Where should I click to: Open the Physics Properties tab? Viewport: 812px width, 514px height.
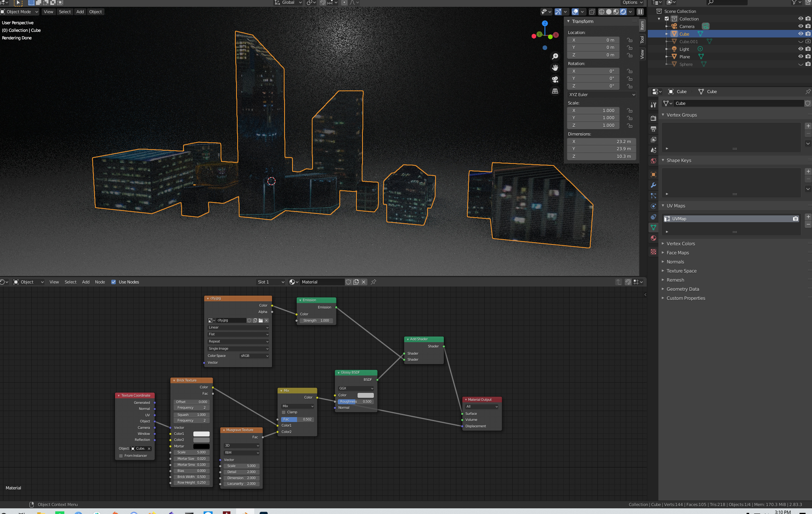click(x=653, y=206)
